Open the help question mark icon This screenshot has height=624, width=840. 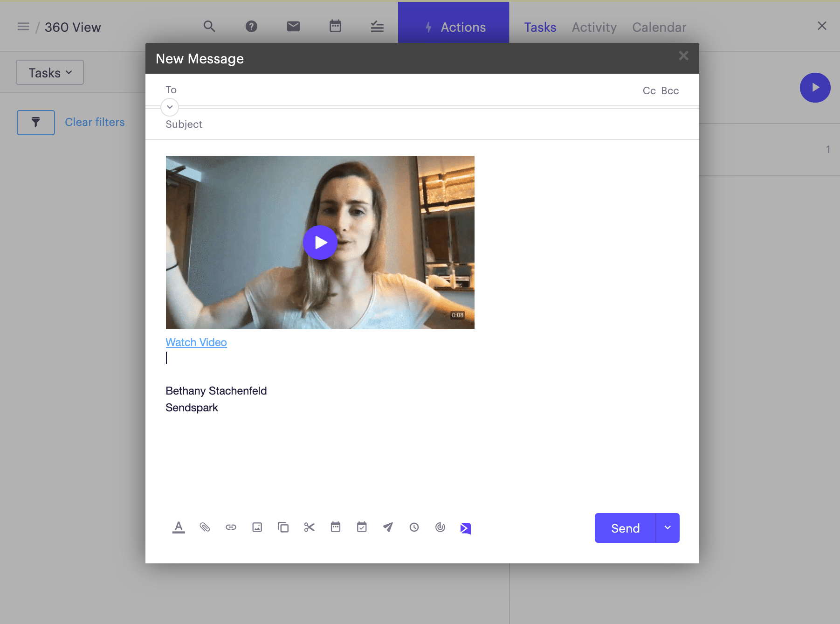tap(251, 27)
